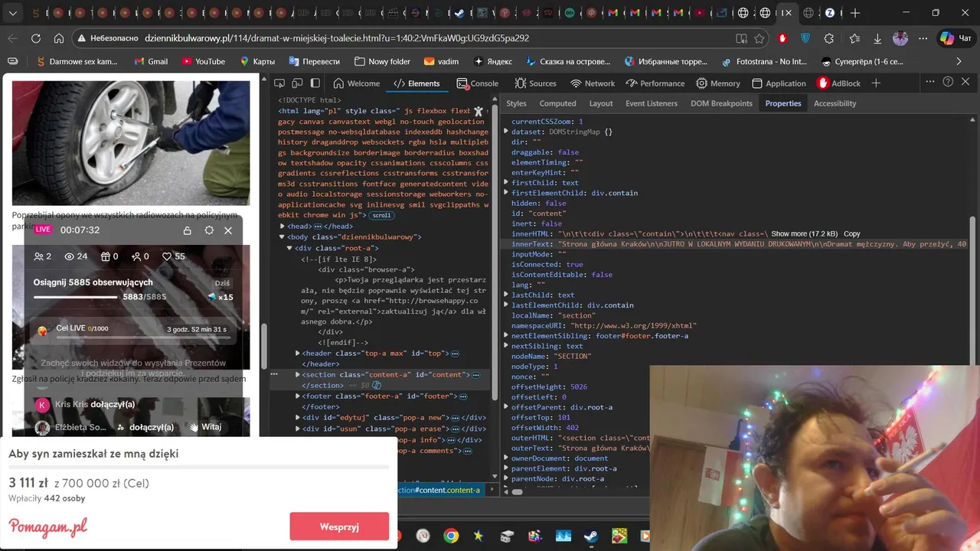Viewport: 980px width, 551px height.
Task: Open Nowy folder bookmarks folder
Action: click(382, 61)
